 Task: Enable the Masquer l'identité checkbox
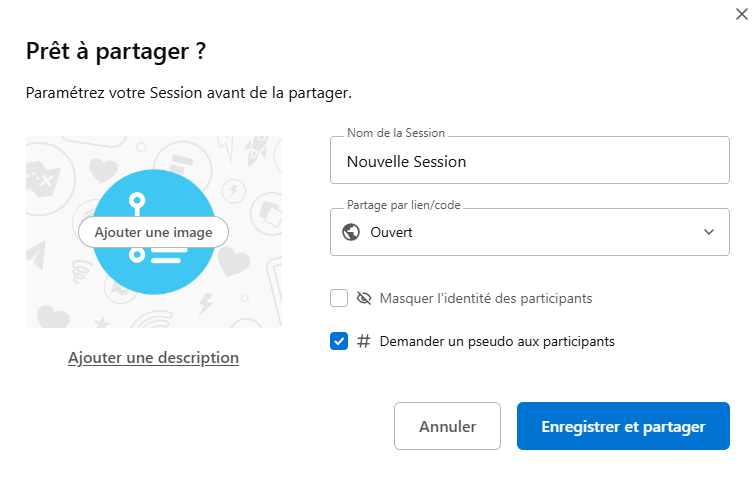click(339, 298)
